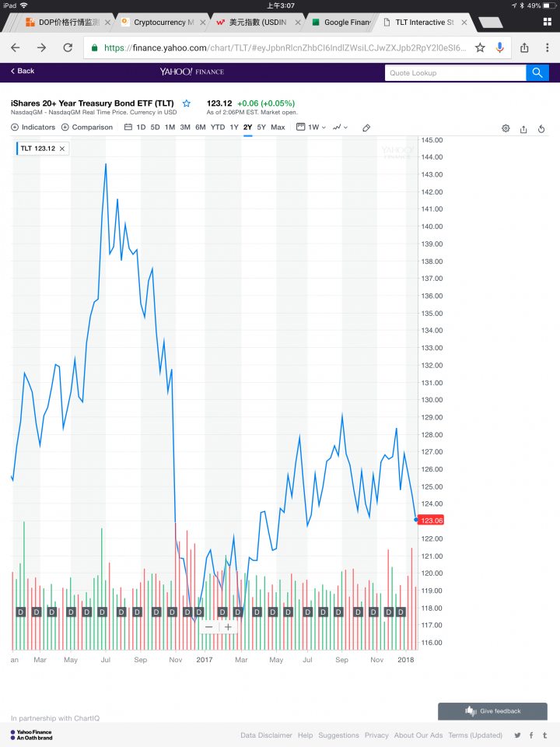Bookmark page with star icon in address bar

coord(480,47)
